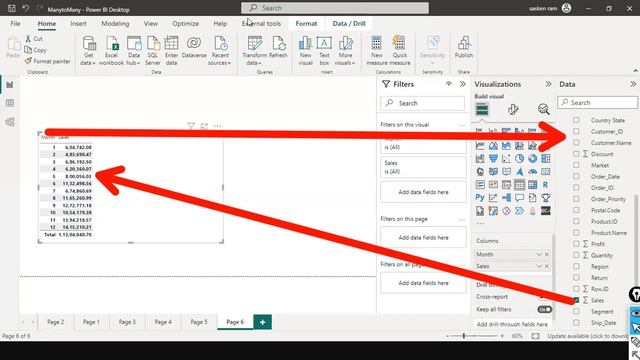640x360 pixels.
Task: Collapse the Visualizations pane
Action: [548, 84]
